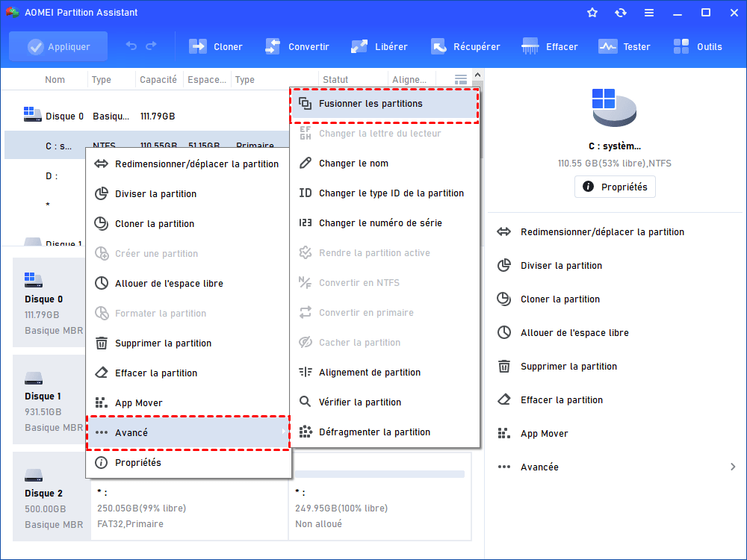Screen dimensions: 747x560
Task: Click the Capacité column header
Action: pyautogui.click(x=158, y=80)
